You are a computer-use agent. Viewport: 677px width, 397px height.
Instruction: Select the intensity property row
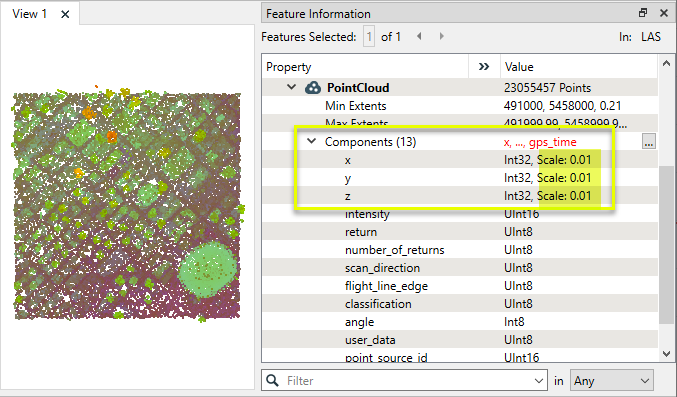click(x=460, y=214)
